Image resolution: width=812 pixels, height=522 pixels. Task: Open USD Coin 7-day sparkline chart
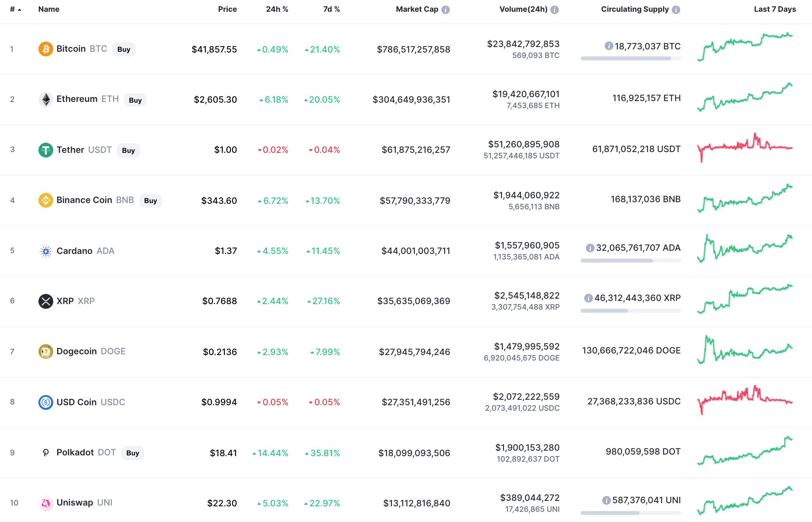point(745,400)
